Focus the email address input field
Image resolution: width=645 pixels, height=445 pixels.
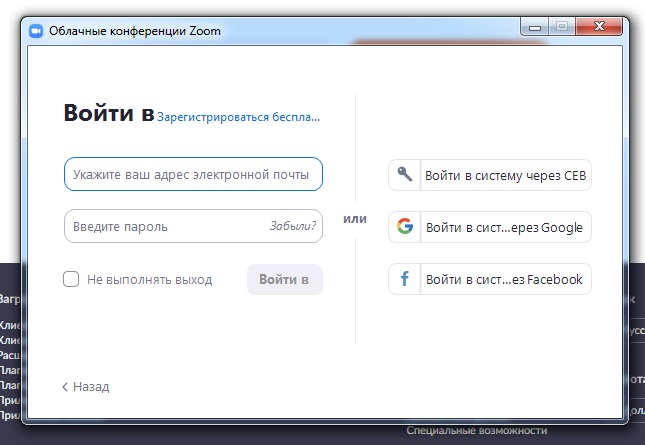[x=193, y=174]
